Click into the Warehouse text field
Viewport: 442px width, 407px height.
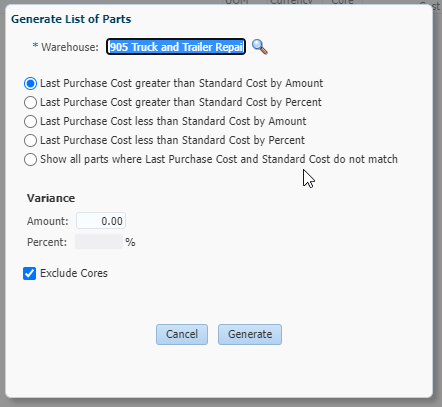click(x=176, y=47)
